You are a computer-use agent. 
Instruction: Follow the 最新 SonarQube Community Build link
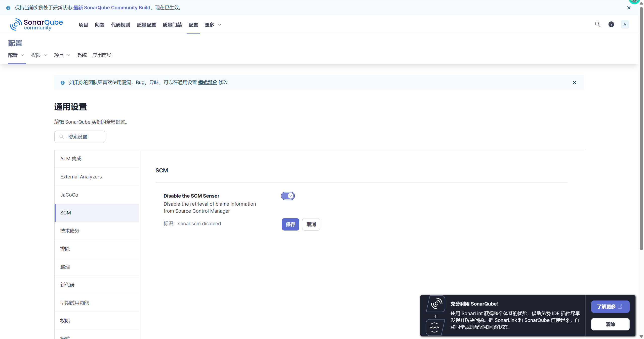click(x=112, y=8)
